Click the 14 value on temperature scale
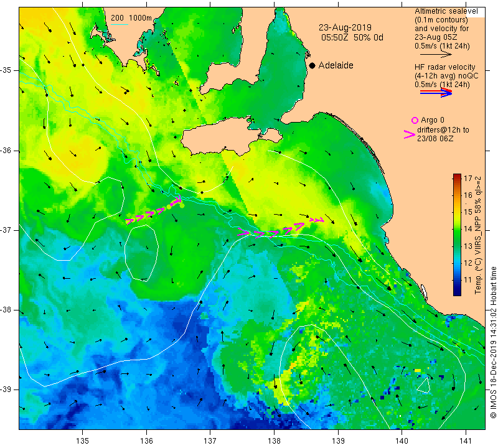This screenshot has height=448, width=498. [468, 228]
